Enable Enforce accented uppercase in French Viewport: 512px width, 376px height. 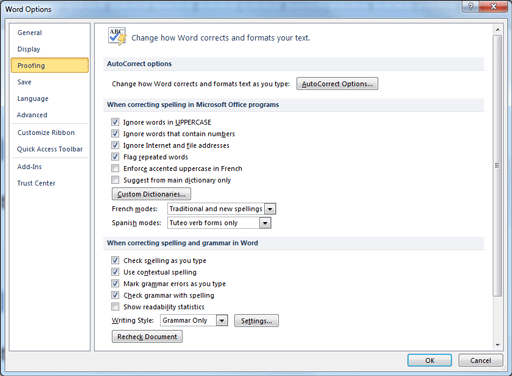(115, 168)
